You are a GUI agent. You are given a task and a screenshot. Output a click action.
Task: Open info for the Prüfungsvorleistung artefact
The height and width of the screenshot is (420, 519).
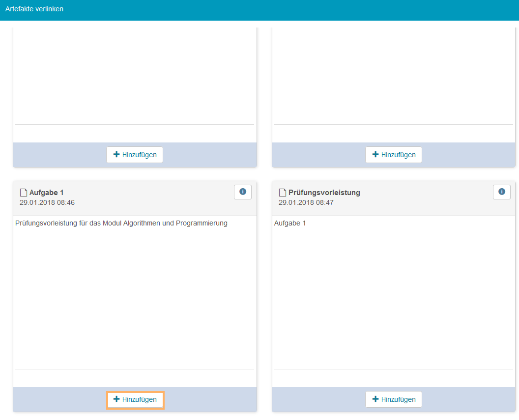(501, 192)
